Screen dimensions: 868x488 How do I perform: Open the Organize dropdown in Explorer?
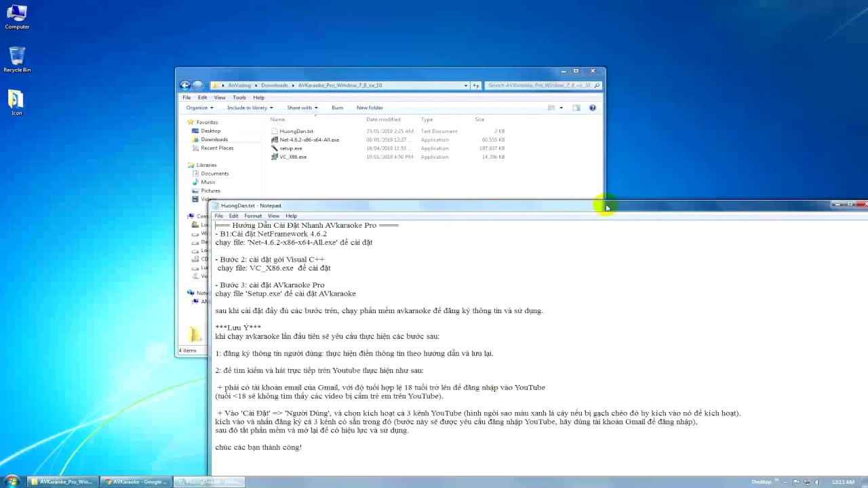(x=199, y=108)
